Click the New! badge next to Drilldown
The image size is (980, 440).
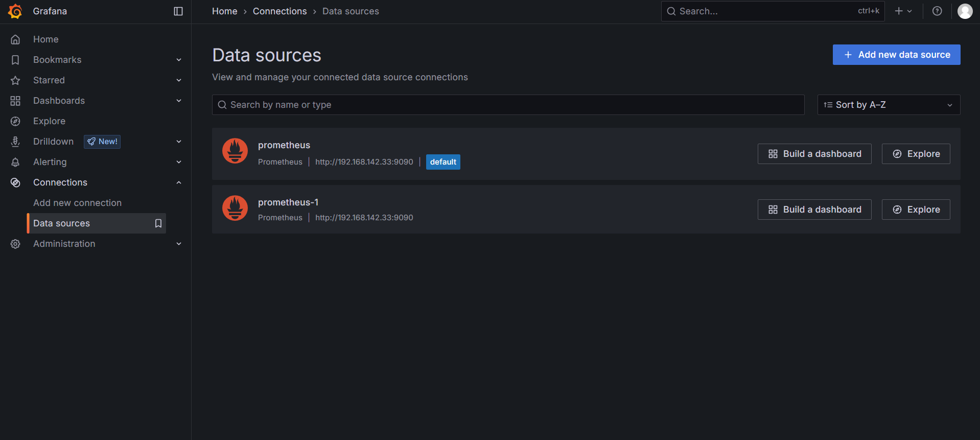[x=102, y=142]
